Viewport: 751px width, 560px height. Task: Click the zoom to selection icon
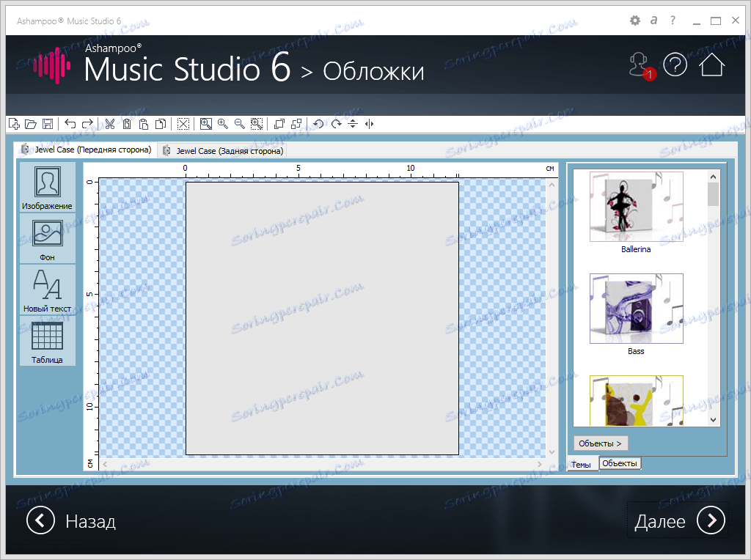[257, 124]
